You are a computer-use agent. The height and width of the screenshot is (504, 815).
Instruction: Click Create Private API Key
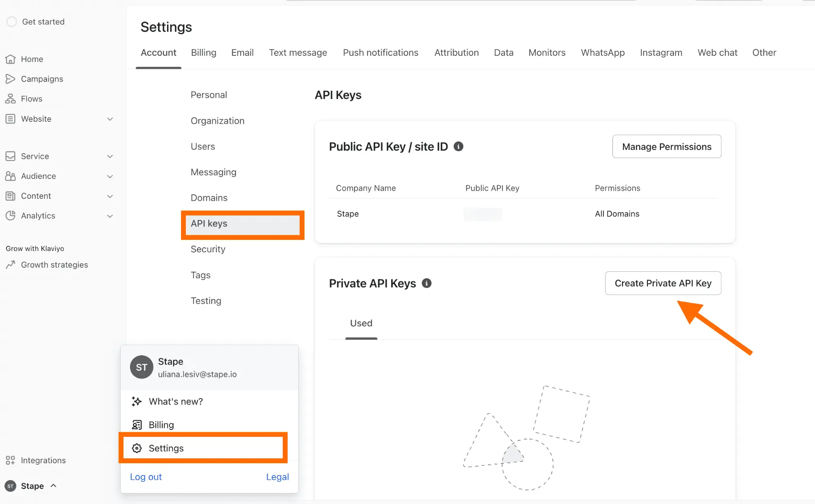point(663,283)
